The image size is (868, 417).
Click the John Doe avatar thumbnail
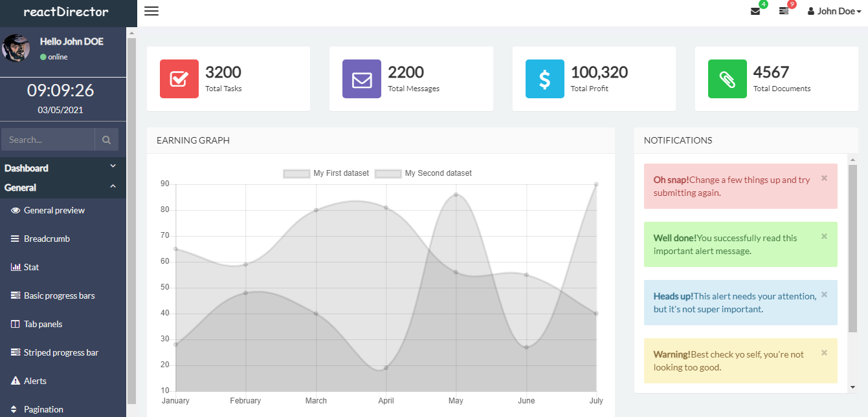click(16, 48)
